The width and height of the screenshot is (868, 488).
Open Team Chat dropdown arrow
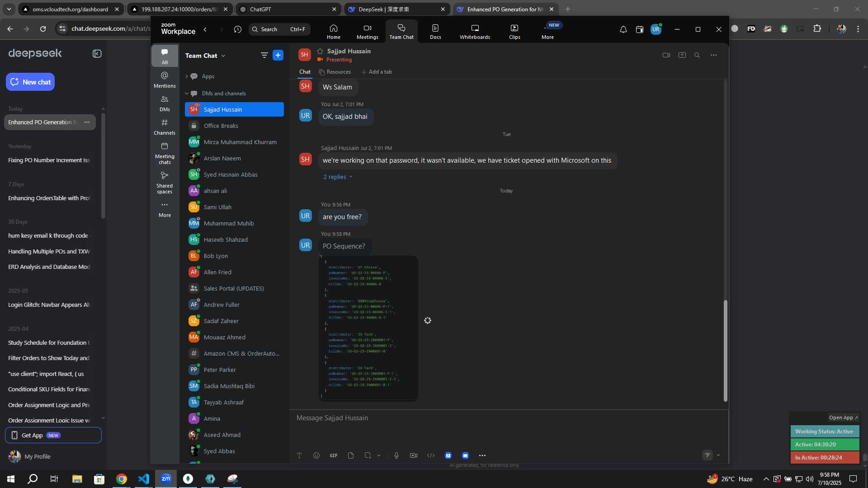(x=223, y=56)
